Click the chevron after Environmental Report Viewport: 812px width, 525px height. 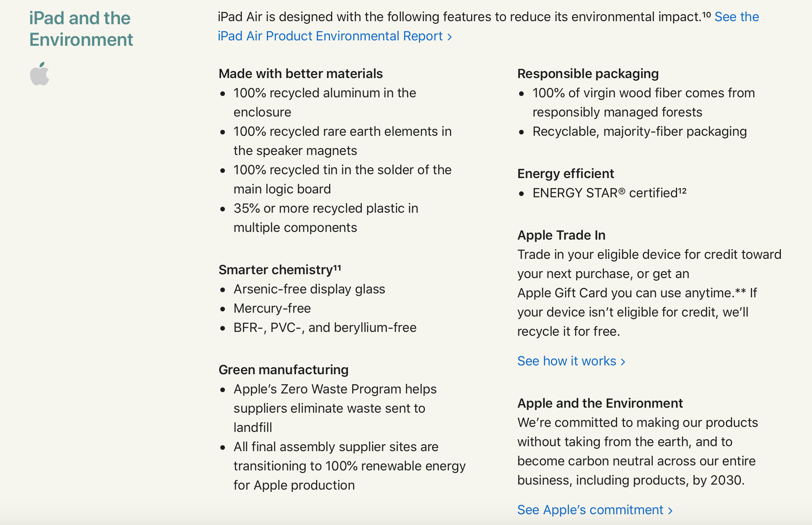pos(449,37)
